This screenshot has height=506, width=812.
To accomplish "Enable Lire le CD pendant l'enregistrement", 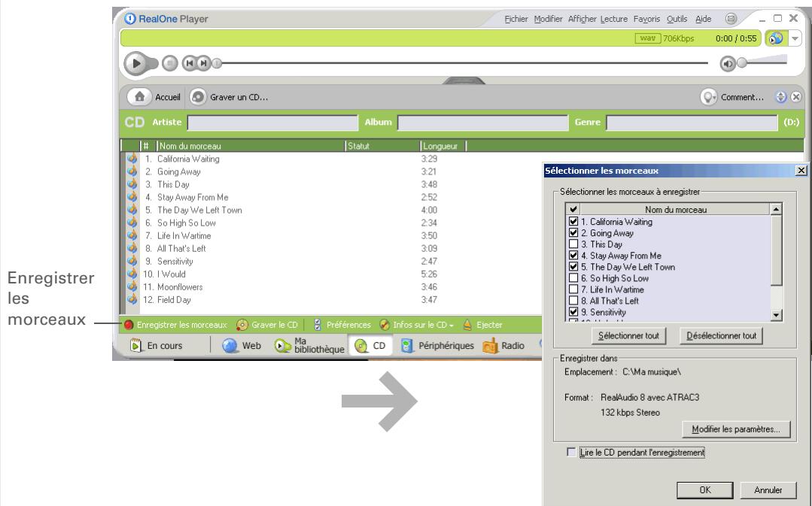I will pos(571,452).
